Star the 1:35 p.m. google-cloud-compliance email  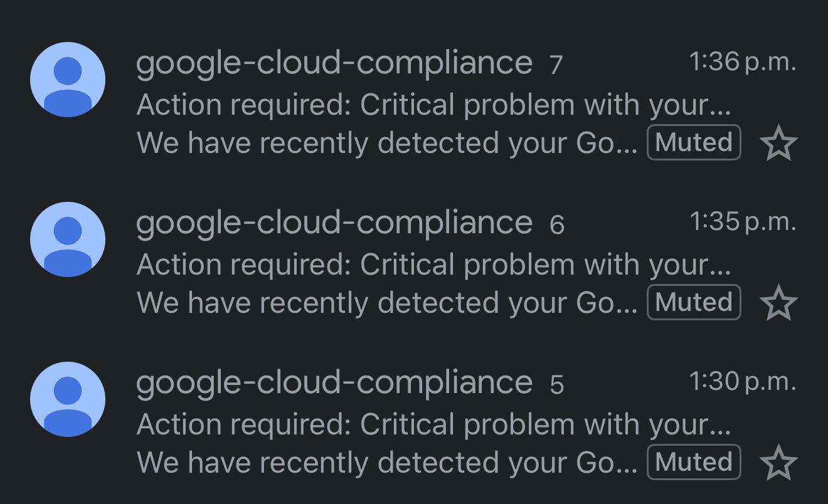coord(778,303)
